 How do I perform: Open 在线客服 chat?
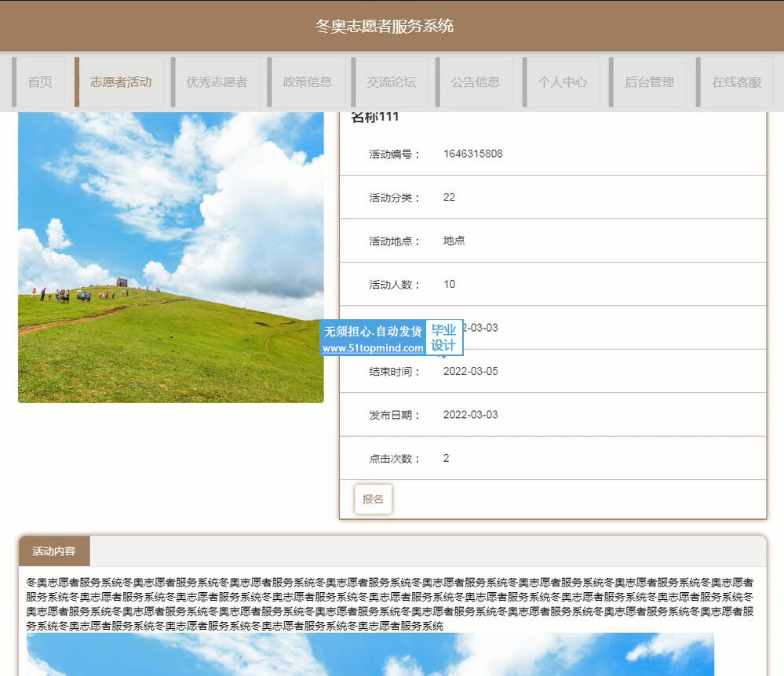click(736, 82)
